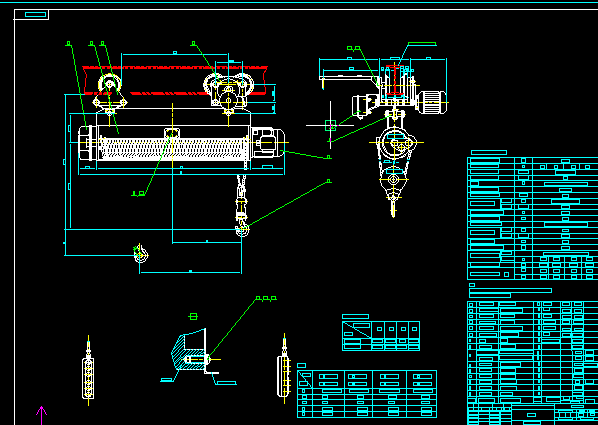This screenshot has width=598, height=425.
Task: Select the lower middle parameter table
Action: point(367,394)
